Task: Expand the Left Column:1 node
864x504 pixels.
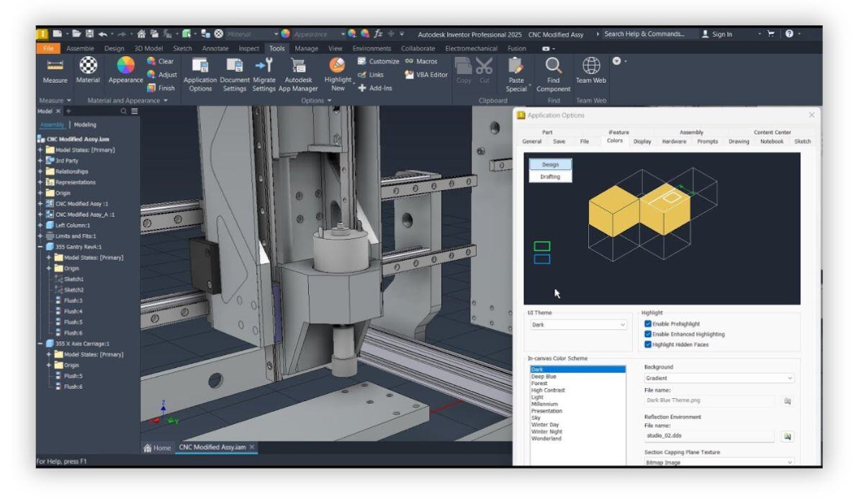Action: point(40,225)
